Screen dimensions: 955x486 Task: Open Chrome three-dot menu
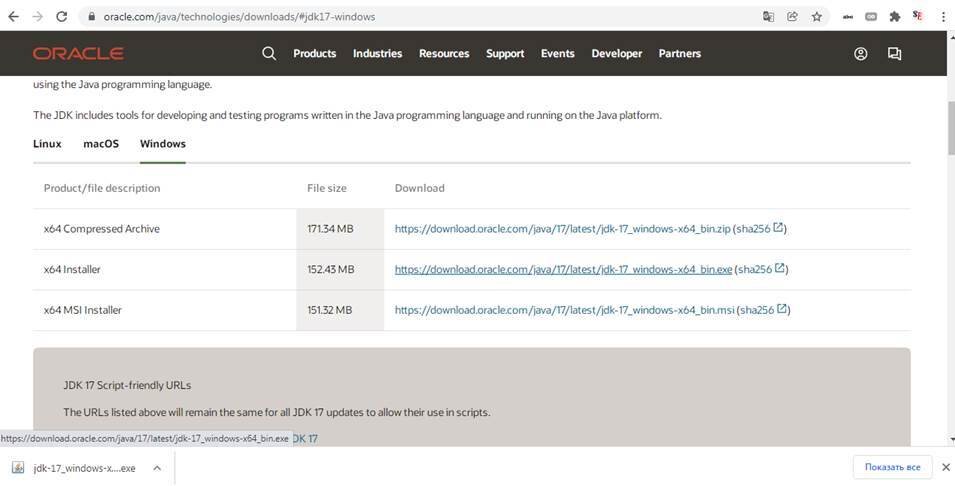943,17
